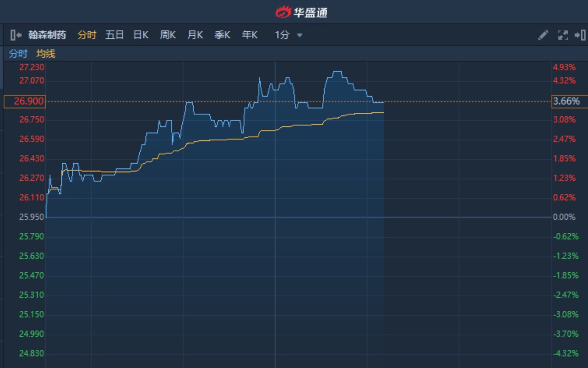Click the 华盛通 logo icon
Screen dimensions: 588x368
[283, 12]
